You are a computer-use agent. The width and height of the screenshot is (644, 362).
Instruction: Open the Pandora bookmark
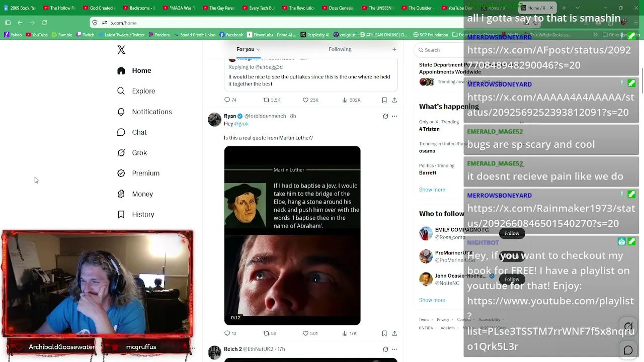[158, 35]
